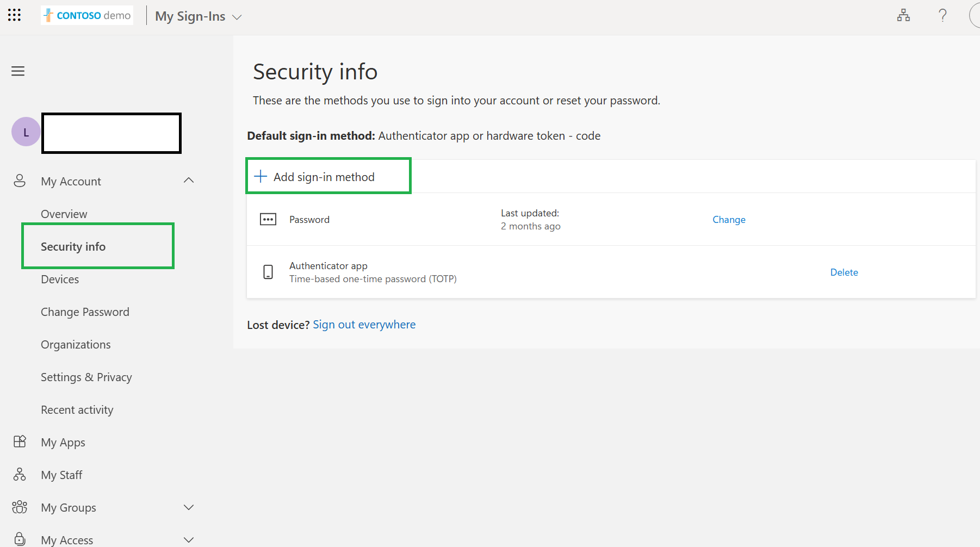Go to Devices in the sidebar
Viewport: 980px width, 547px height.
coord(60,279)
